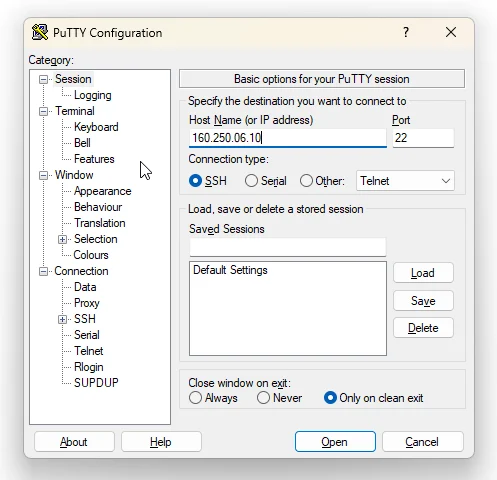Viewport: 497px width, 480px height.
Task: Click the Host Name input field
Action: [x=288, y=138]
